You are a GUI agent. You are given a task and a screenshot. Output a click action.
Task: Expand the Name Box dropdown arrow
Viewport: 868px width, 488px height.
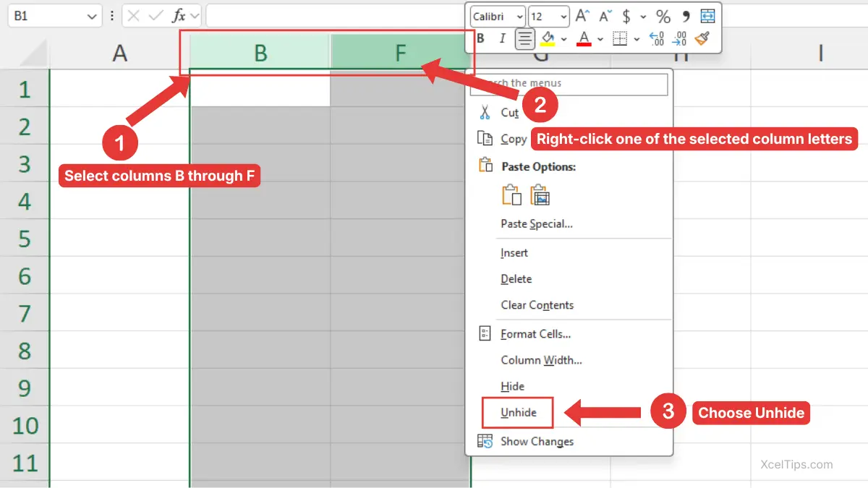[92, 16]
